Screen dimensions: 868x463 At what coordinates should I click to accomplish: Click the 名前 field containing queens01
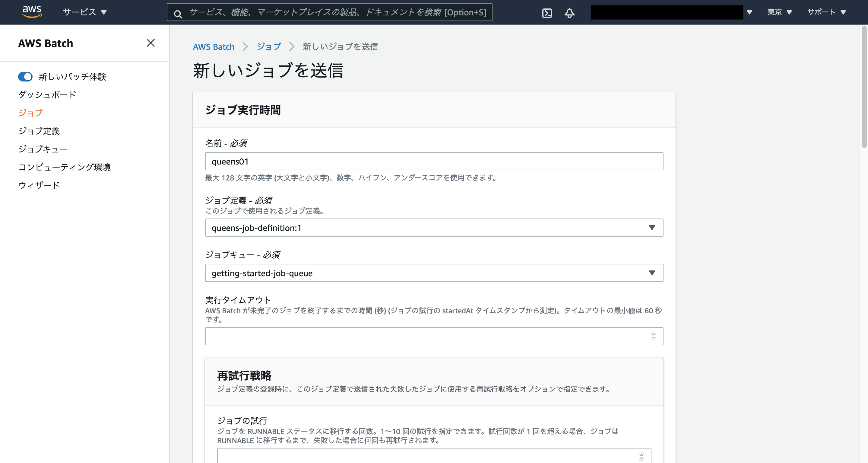coord(434,161)
